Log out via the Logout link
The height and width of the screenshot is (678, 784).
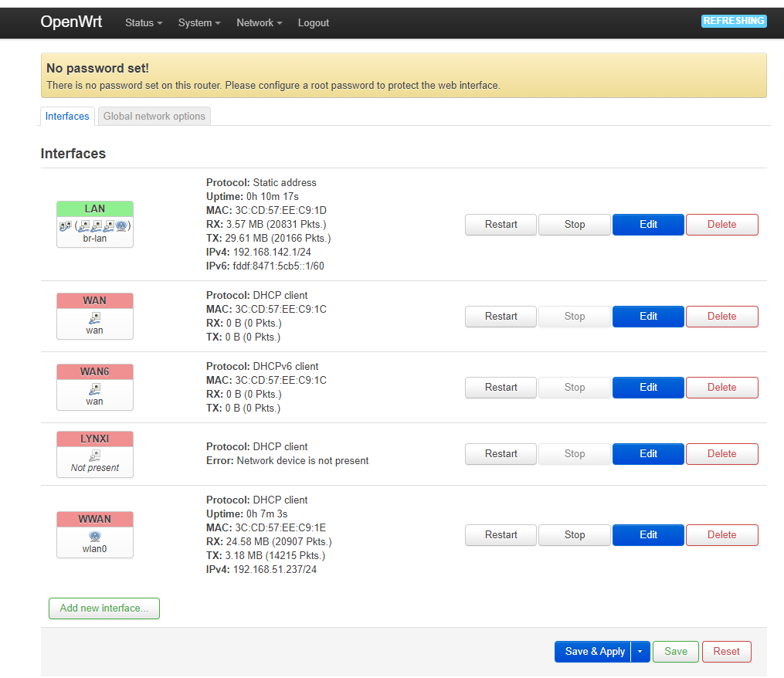click(314, 23)
